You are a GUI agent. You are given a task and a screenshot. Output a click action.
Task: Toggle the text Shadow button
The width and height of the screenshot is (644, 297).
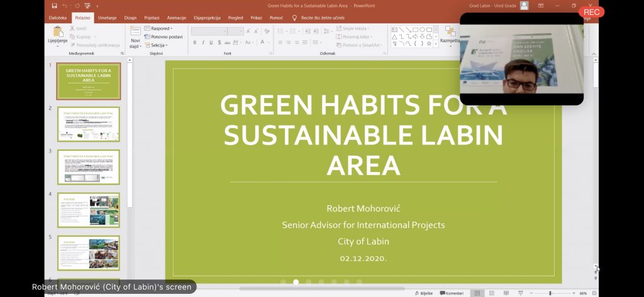click(x=219, y=43)
